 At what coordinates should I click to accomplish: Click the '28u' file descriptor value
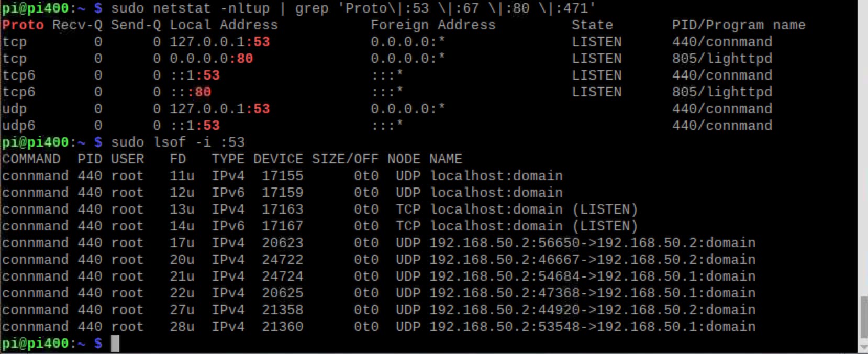click(x=182, y=327)
